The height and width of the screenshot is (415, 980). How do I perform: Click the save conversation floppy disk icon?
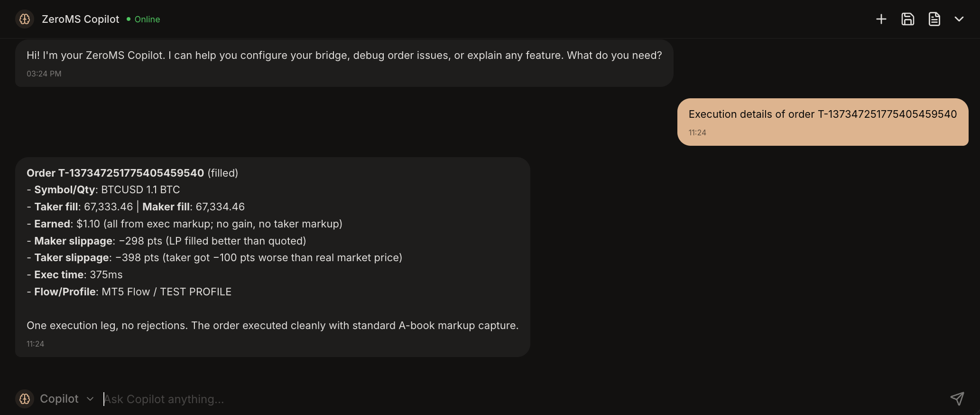[x=907, y=19]
